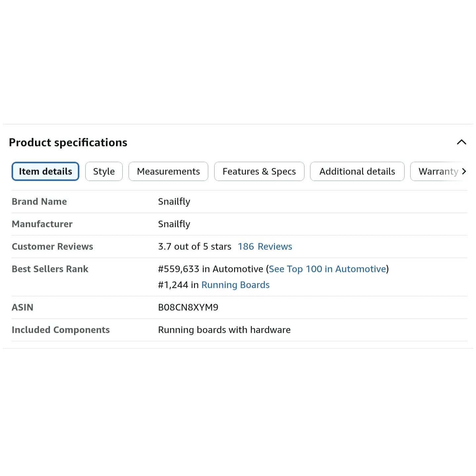Screen dimensions: 476x476
Task: Click the Included Components label
Action: pos(60,330)
